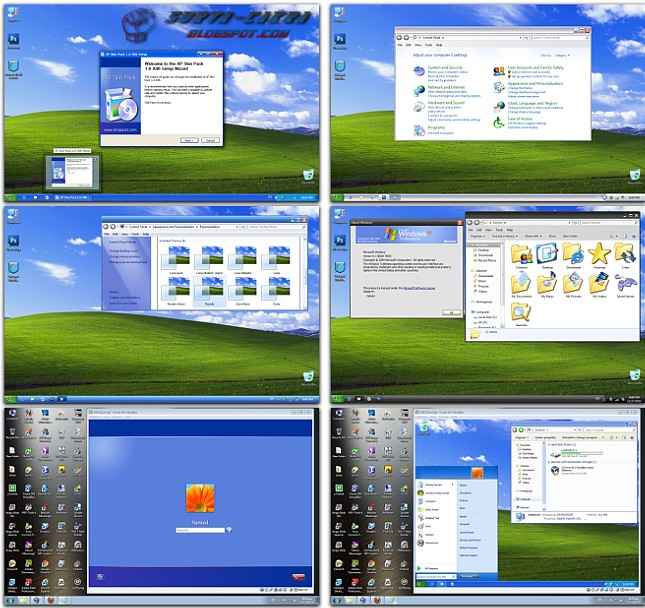Open Recycle Bin on the setup wizard desktop
This screenshot has width=645, height=608.
pos(309,176)
